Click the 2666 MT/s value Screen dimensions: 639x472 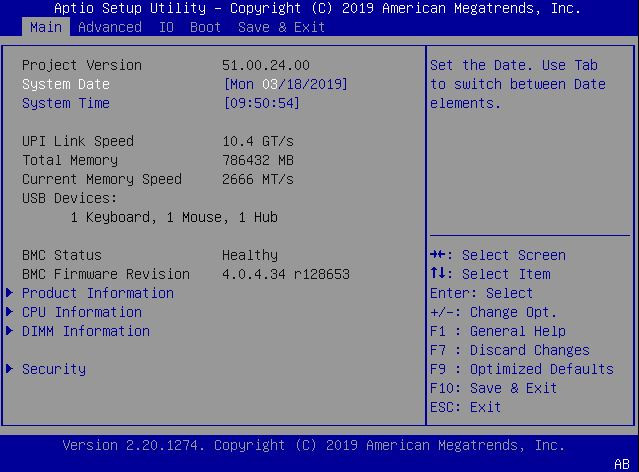[x=258, y=179]
